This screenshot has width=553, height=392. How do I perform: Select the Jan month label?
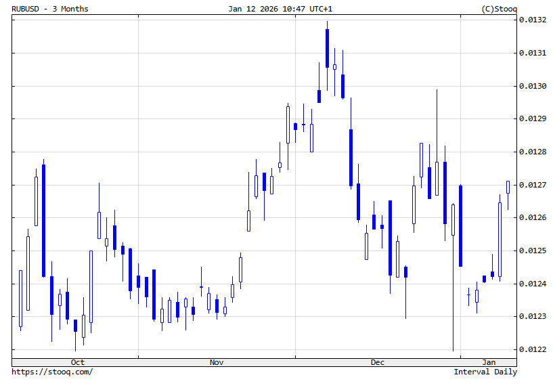point(489,362)
